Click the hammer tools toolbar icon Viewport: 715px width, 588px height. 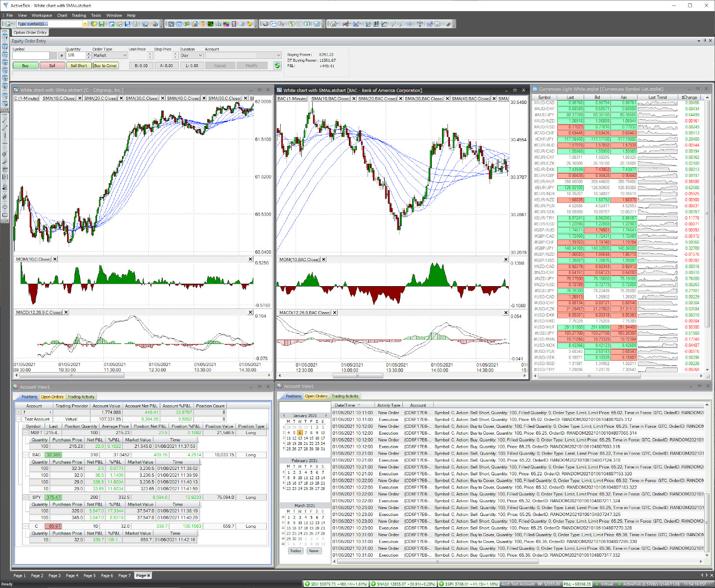419,24
